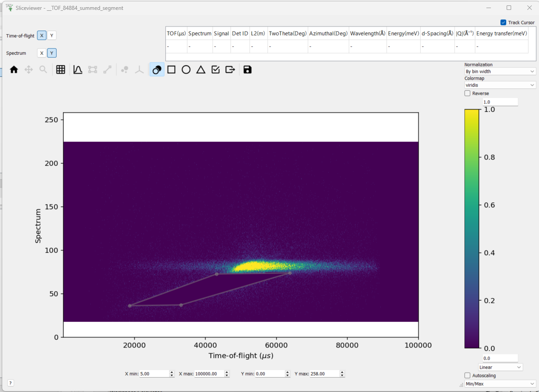The height and width of the screenshot is (392, 539).
Task: Open the Normalization 'By bin width' dropdown
Action: [500, 71]
